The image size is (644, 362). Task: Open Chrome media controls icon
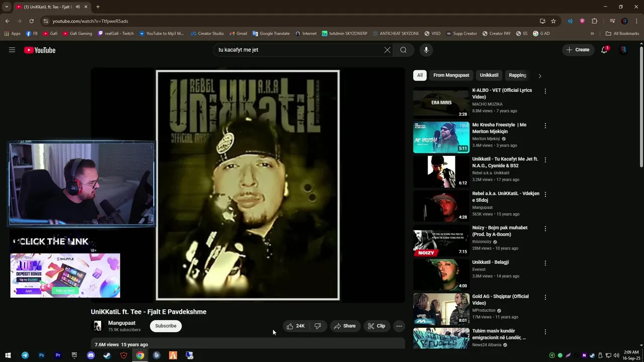[612, 21]
